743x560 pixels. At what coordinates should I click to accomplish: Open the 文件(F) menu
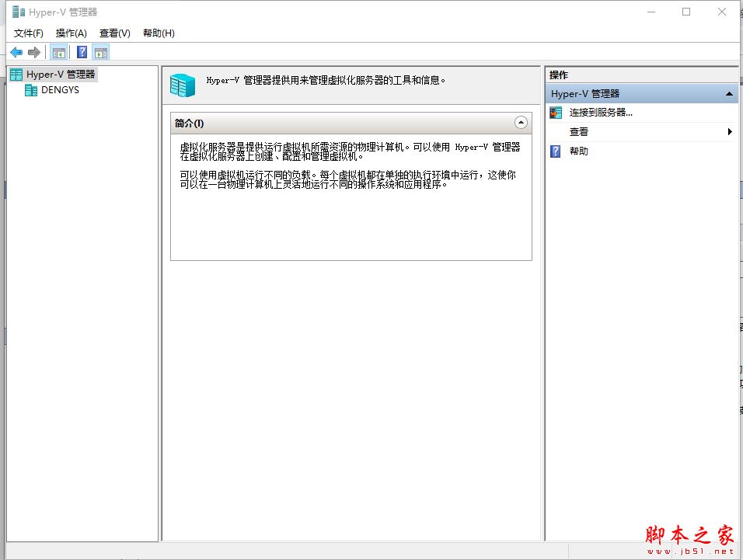pos(29,33)
